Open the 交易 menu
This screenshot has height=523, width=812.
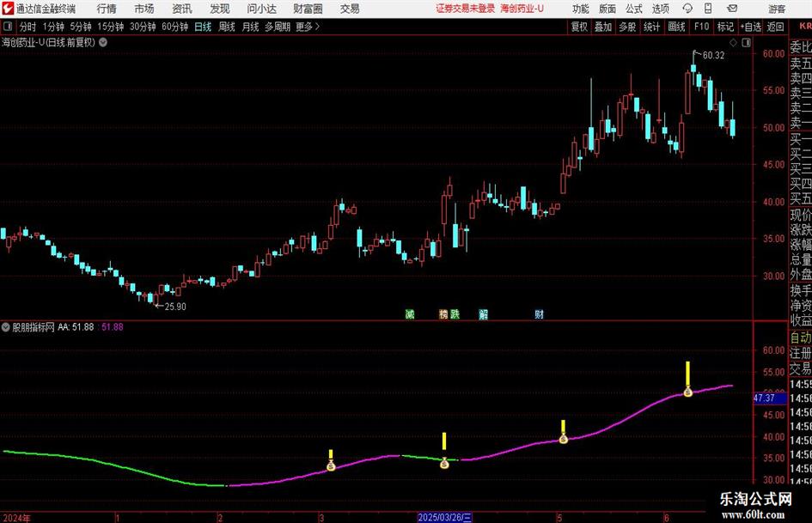[x=350, y=9]
